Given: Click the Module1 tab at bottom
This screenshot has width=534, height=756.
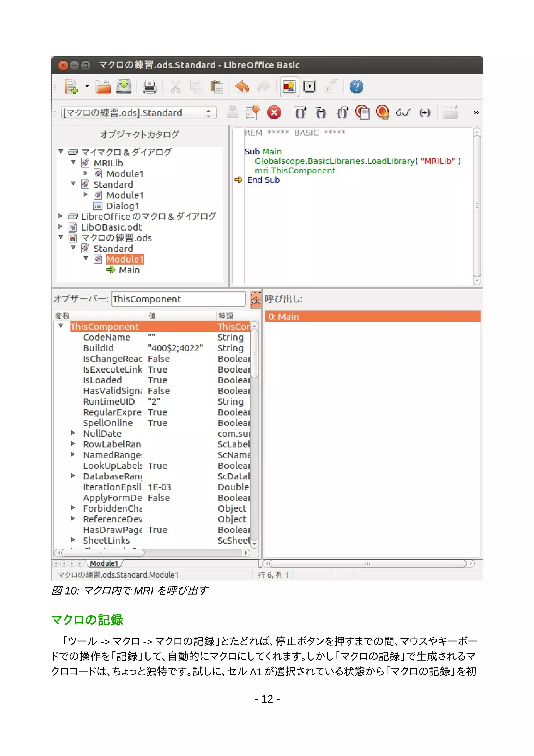Looking at the screenshot, I should tap(104, 563).
